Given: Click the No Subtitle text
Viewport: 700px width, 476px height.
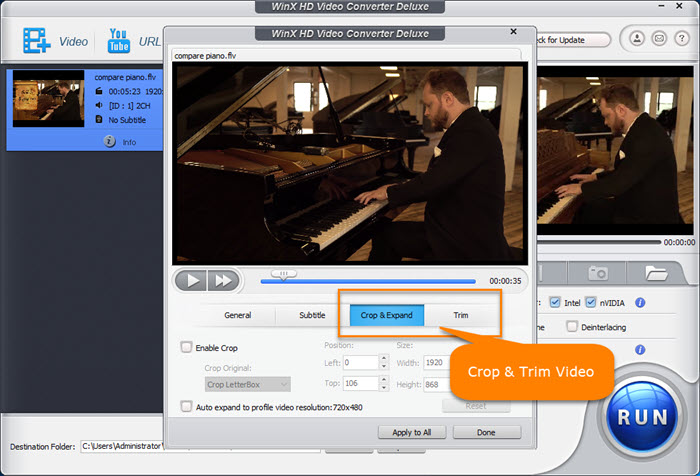Looking at the screenshot, I should click(127, 120).
